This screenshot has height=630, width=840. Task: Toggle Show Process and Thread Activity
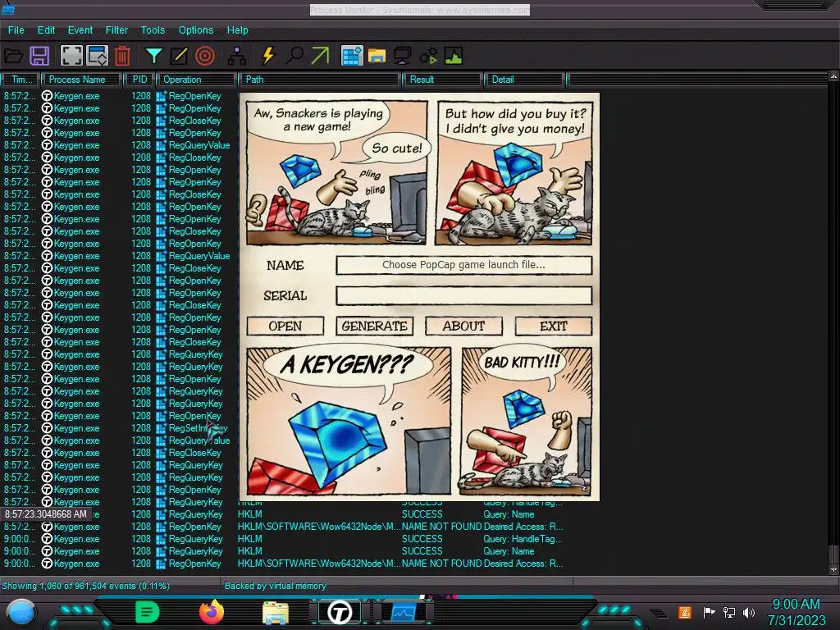pyautogui.click(x=428, y=56)
